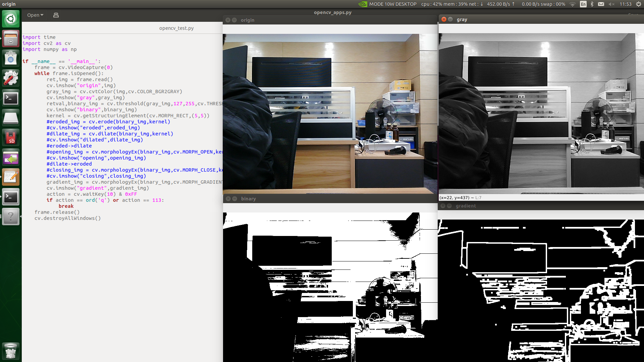
Task: Open the Wi-Fi network menu
Action: coord(573,4)
